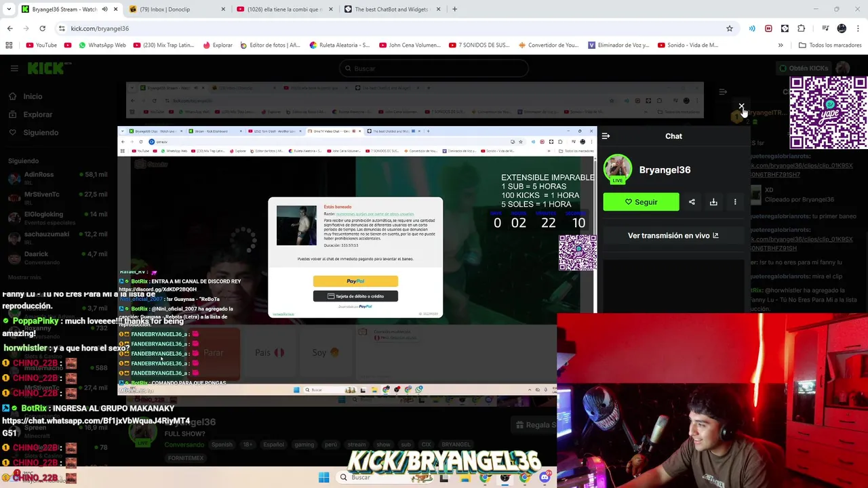Open the WhatsApp Web bookmark
The image size is (868, 488).
[x=102, y=45]
